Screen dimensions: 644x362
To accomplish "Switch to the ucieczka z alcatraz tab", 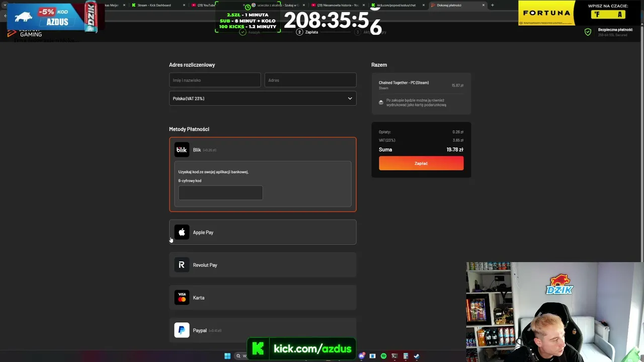I will pyautogui.click(x=278, y=5).
